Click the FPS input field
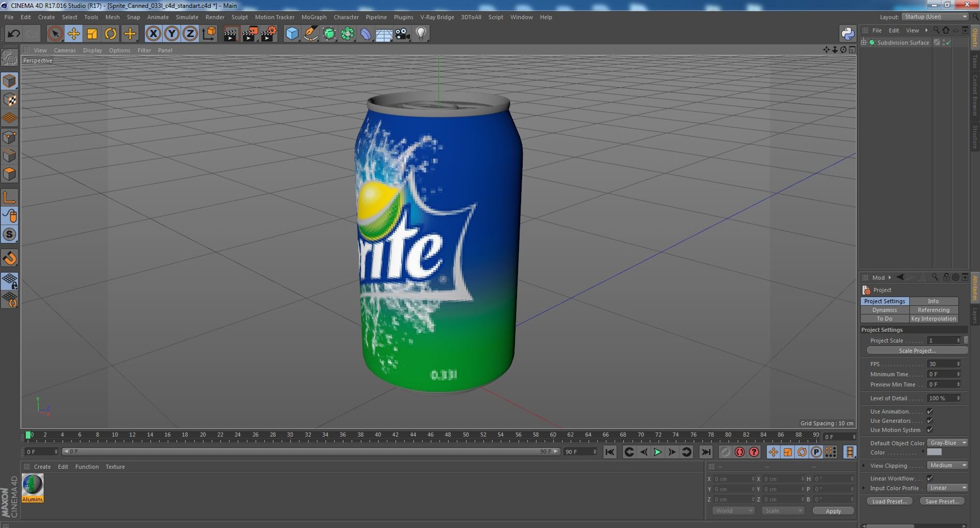Screen dimensions: 980x528 point(944,364)
